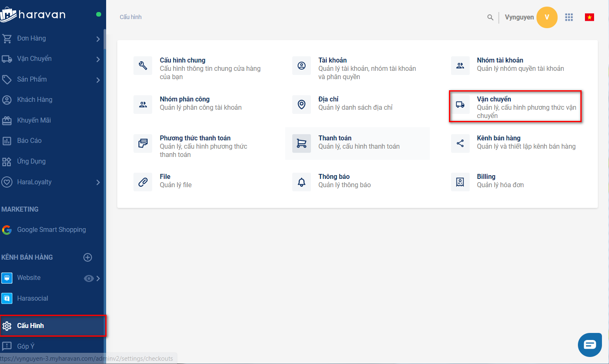
Task: Click the search magnifier icon
Action: click(490, 17)
